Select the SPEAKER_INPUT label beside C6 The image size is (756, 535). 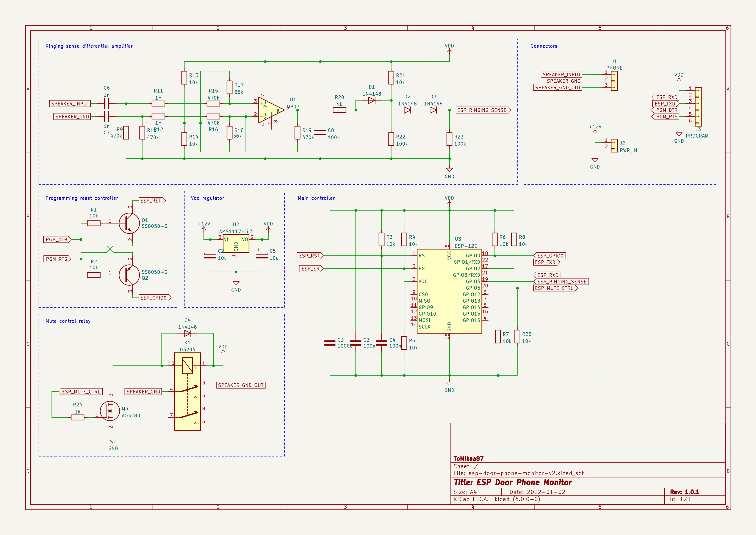pyautogui.click(x=70, y=104)
